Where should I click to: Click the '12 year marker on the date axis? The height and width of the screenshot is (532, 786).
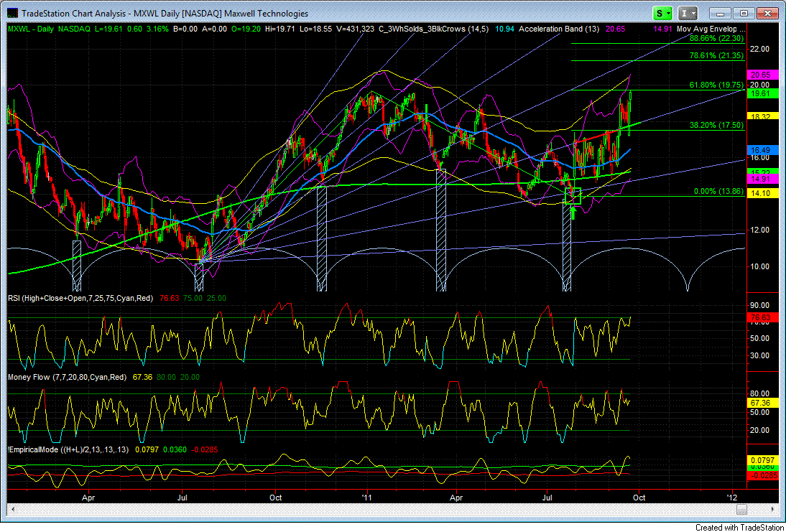(732, 498)
